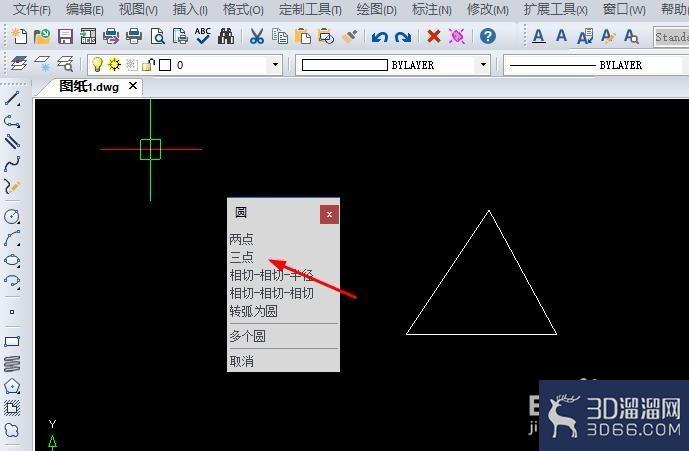
Task: Click layer 0 color square
Action: click(165, 65)
